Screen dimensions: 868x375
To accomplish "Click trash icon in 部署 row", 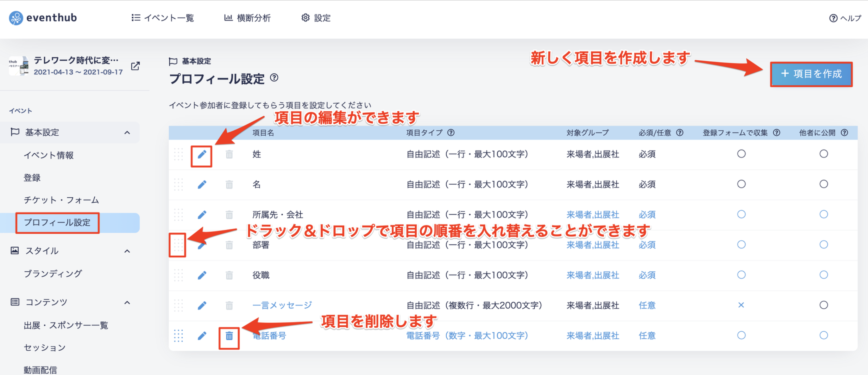I will pyautogui.click(x=229, y=245).
